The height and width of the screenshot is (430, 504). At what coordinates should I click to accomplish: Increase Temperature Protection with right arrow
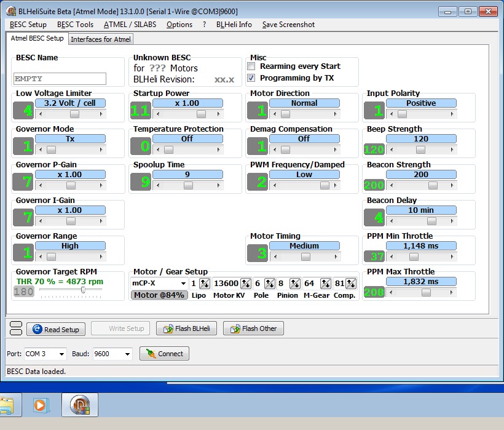coord(219,149)
